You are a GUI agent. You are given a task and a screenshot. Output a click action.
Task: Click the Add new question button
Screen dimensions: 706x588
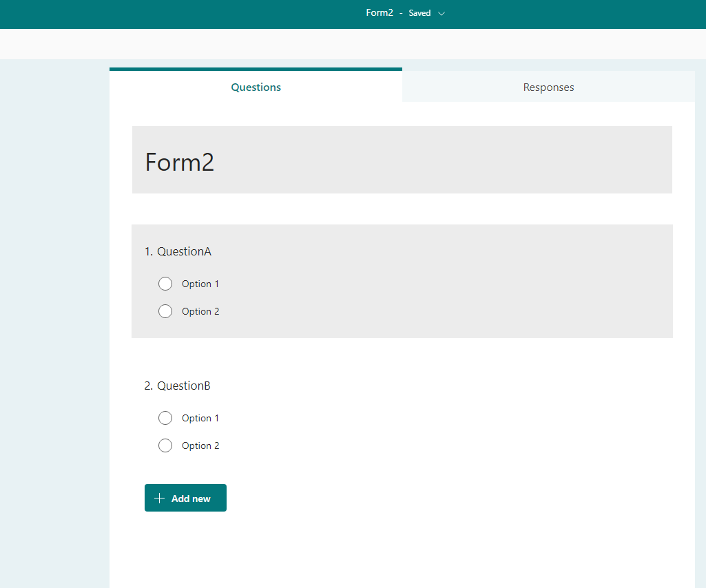(185, 497)
